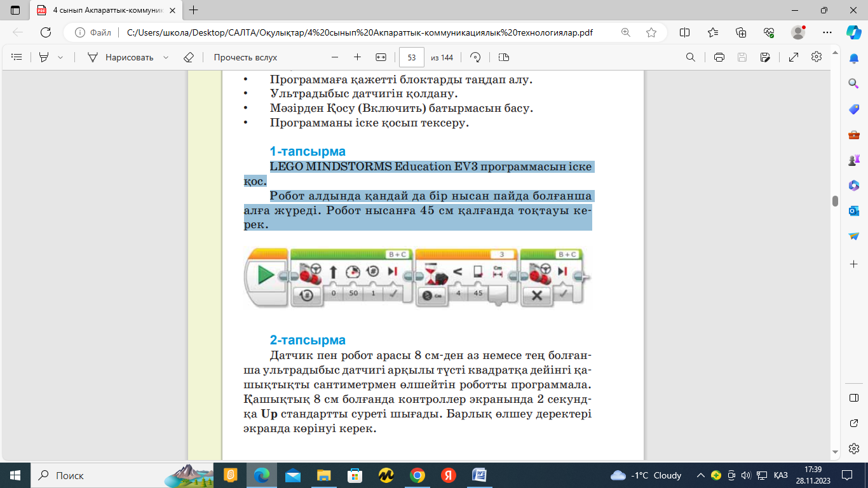
Task: Open the sidebar Games icon
Action: 854,160
